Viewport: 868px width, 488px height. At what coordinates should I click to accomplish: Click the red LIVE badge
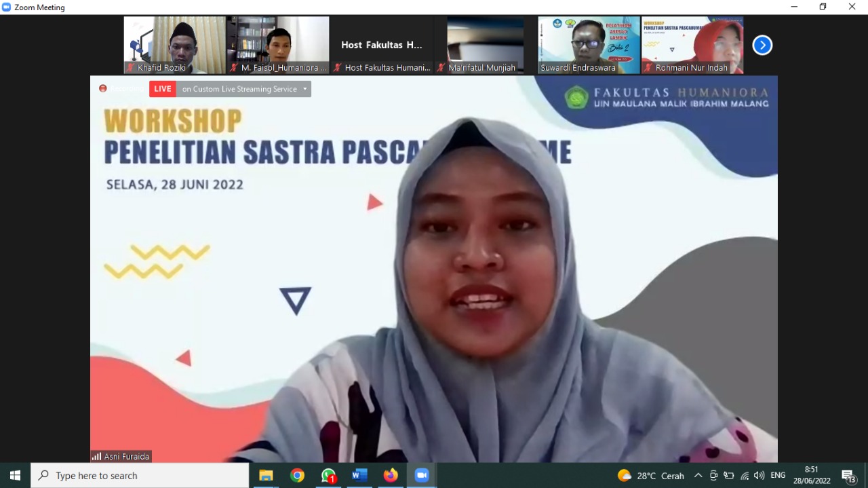coord(163,89)
